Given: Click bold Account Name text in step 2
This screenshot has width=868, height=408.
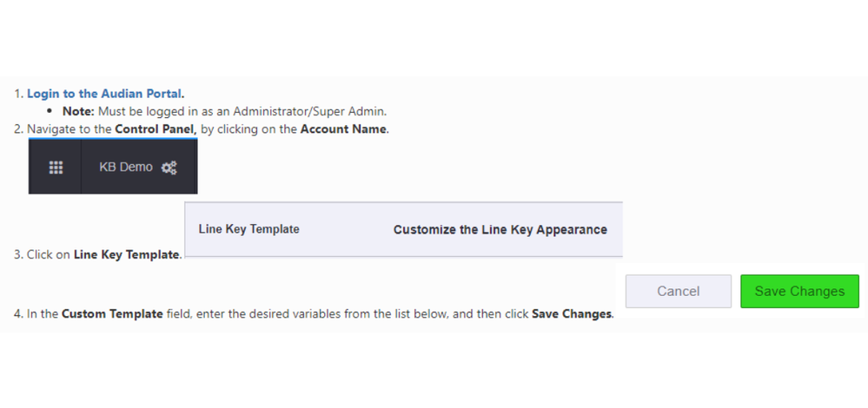Looking at the screenshot, I should click(x=343, y=129).
